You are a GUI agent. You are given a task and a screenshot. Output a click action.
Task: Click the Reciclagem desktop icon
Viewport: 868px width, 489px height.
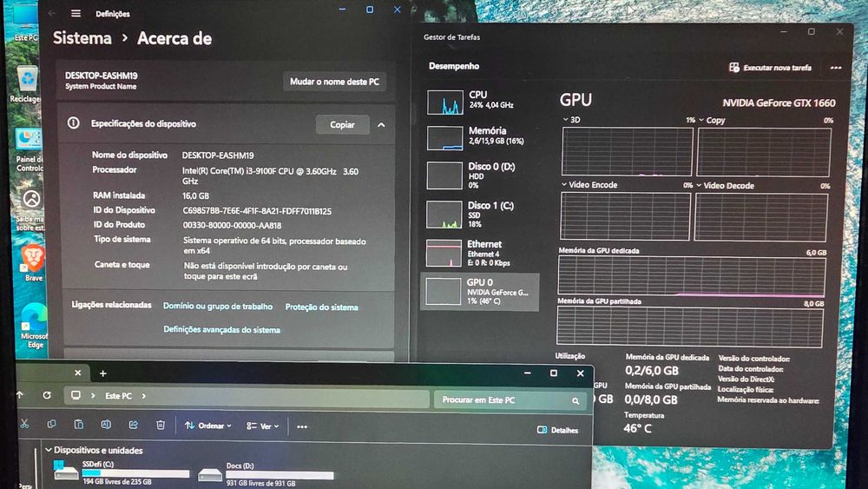pos(26,84)
